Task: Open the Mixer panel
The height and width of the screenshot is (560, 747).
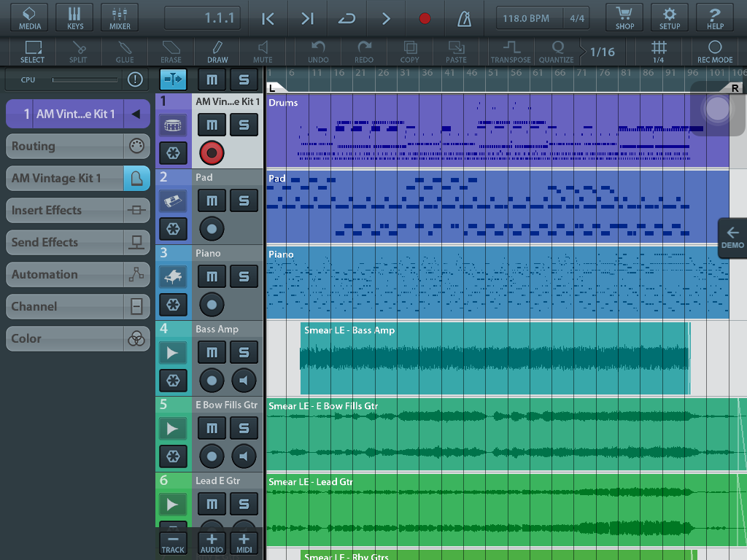Action: pyautogui.click(x=120, y=17)
